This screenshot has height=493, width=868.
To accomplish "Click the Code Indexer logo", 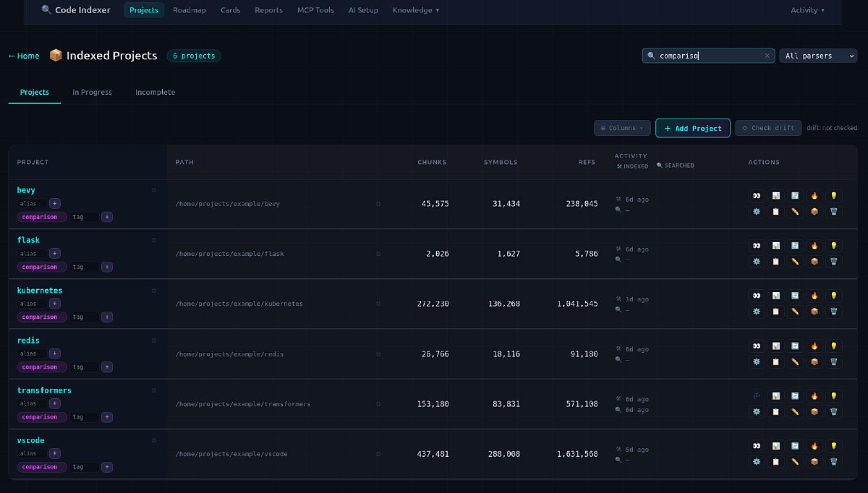I will pos(76,10).
